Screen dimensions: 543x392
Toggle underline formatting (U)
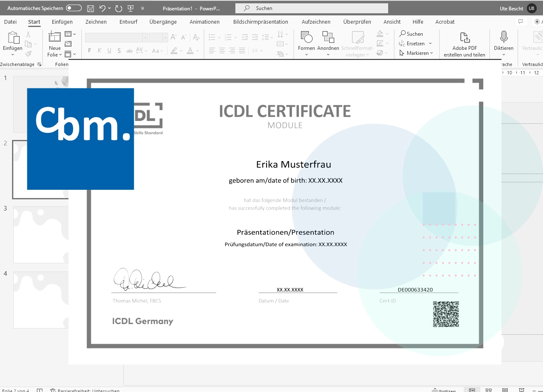coord(109,51)
